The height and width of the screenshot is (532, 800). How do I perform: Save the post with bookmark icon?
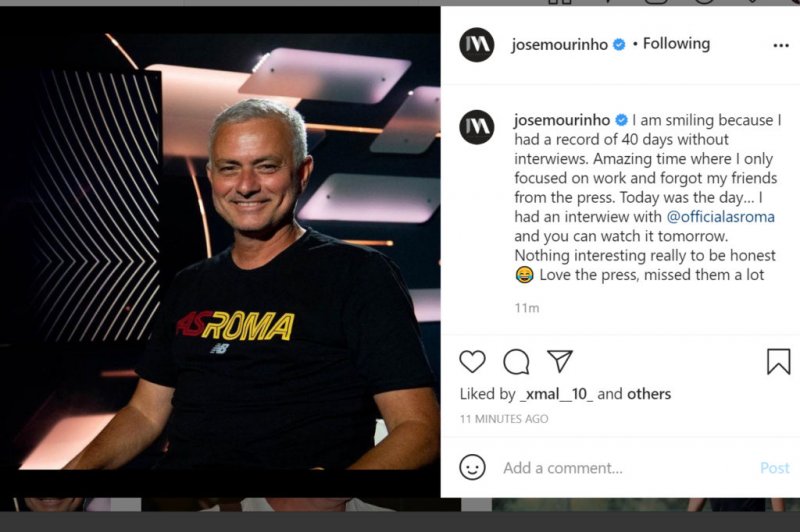point(778,361)
